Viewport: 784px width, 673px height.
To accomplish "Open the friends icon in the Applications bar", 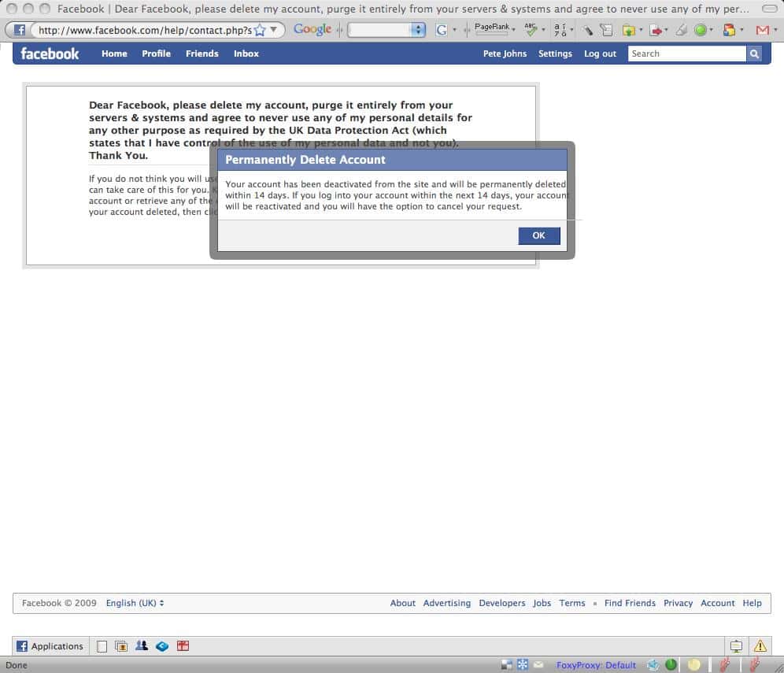I will [x=142, y=646].
